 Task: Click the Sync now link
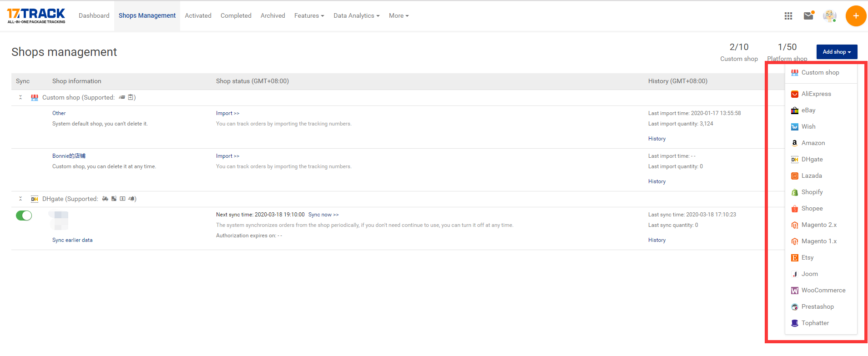pyautogui.click(x=323, y=215)
